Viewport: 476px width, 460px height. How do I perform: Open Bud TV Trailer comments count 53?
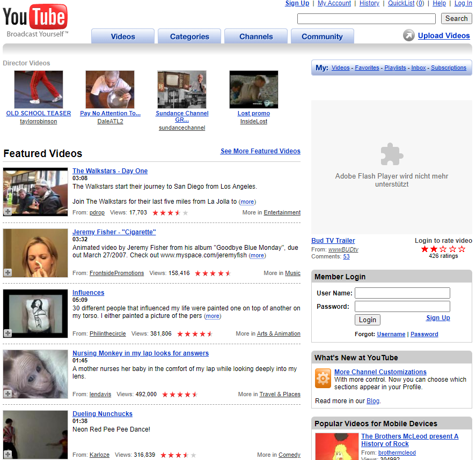pos(346,256)
